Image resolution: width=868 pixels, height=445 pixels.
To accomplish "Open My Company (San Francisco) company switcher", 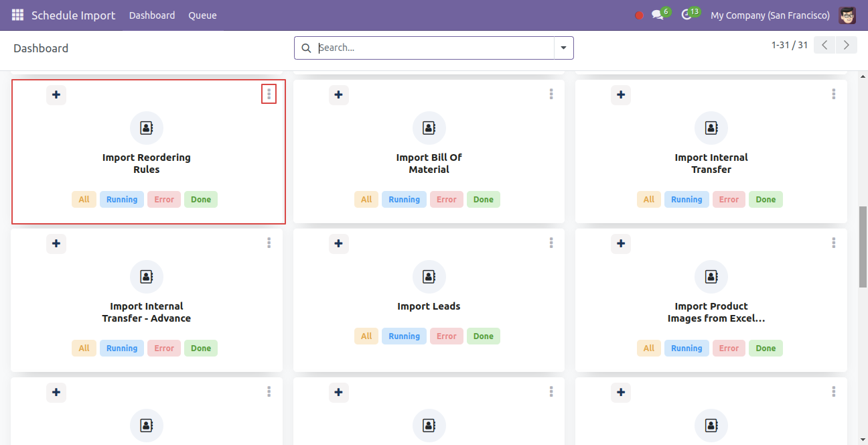I will (770, 15).
